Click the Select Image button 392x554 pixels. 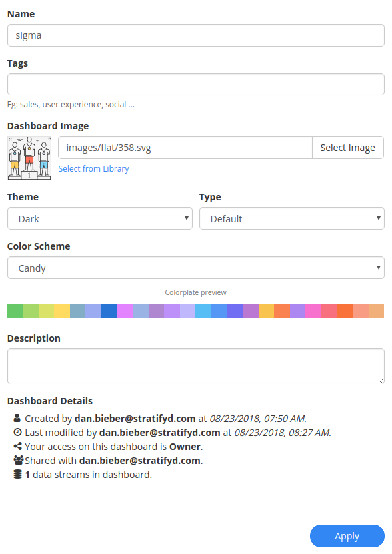tap(348, 148)
